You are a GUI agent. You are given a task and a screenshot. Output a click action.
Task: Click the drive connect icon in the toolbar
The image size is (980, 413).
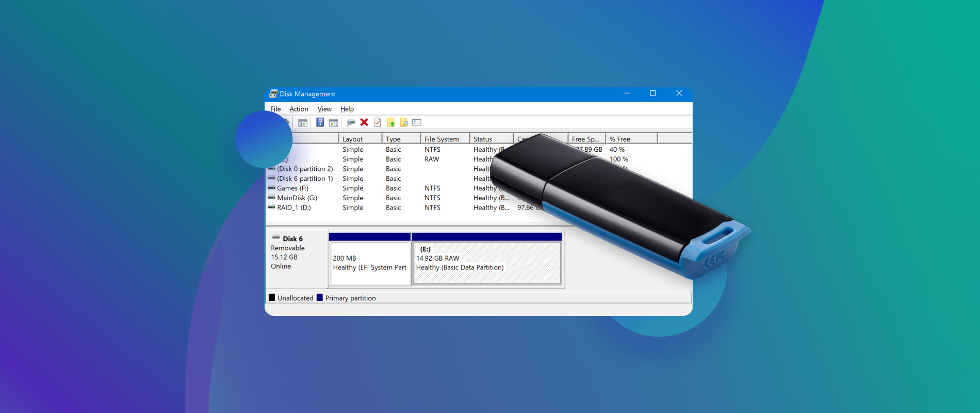(351, 122)
